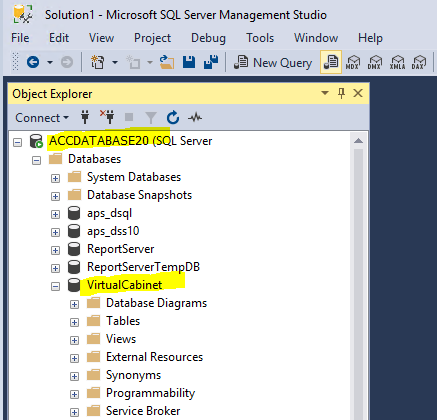Open the Project menu
The width and height of the screenshot is (437, 420).
pos(152,38)
